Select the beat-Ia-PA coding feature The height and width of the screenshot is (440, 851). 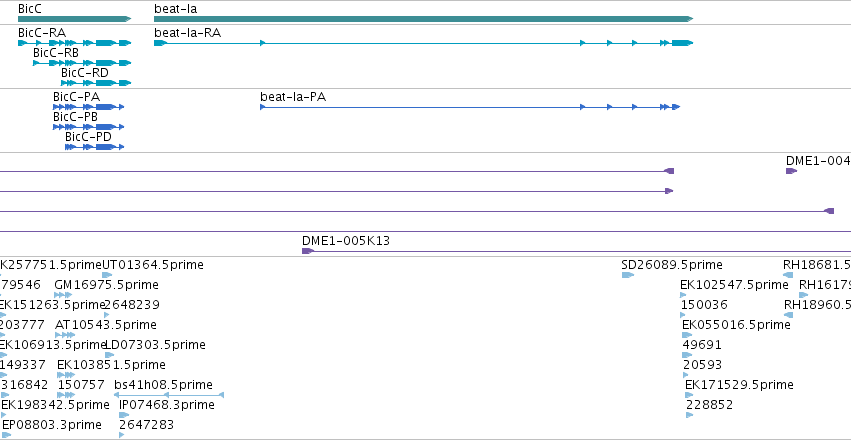click(x=470, y=107)
